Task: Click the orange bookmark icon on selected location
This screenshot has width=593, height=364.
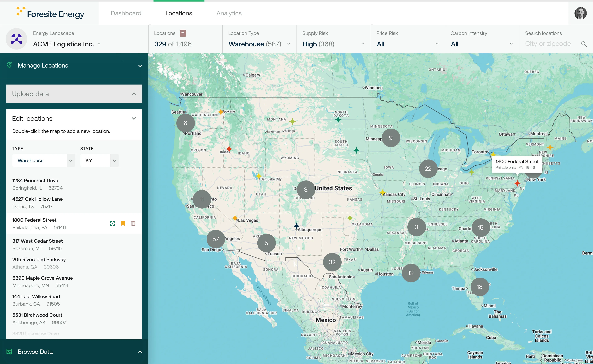Action: click(x=123, y=223)
